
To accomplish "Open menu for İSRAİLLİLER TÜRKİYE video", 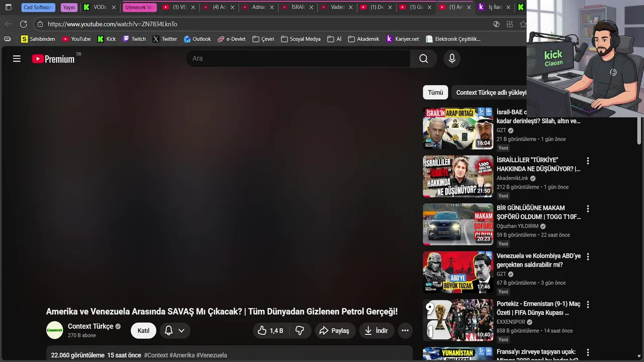I will pos(588,161).
